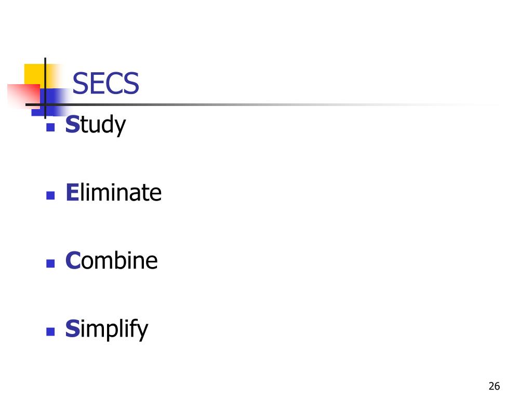Select the blue gradient square near title
The width and height of the screenshot is (532, 399).
point(51,102)
